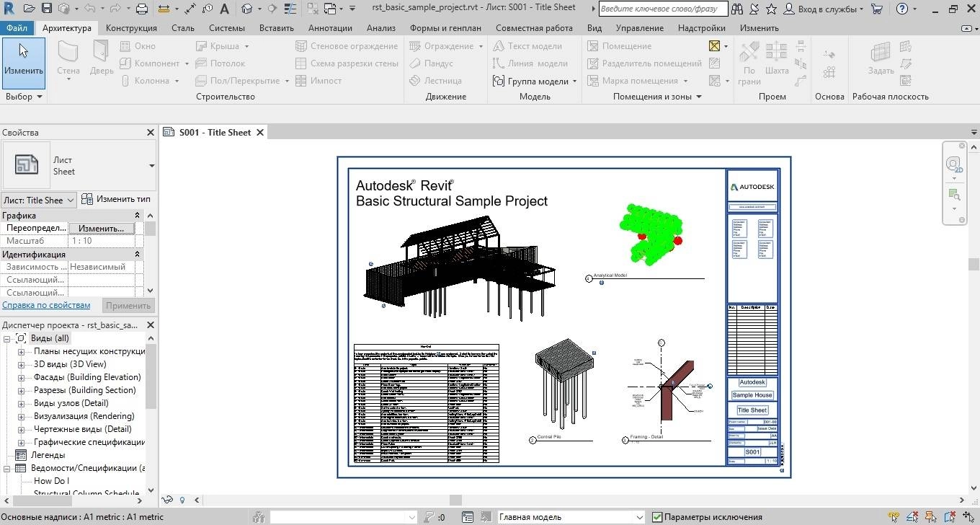This screenshot has width=980, height=525.
Task: Select the Aligned Dimension measure icon
Action: pyautogui.click(x=190, y=9)
